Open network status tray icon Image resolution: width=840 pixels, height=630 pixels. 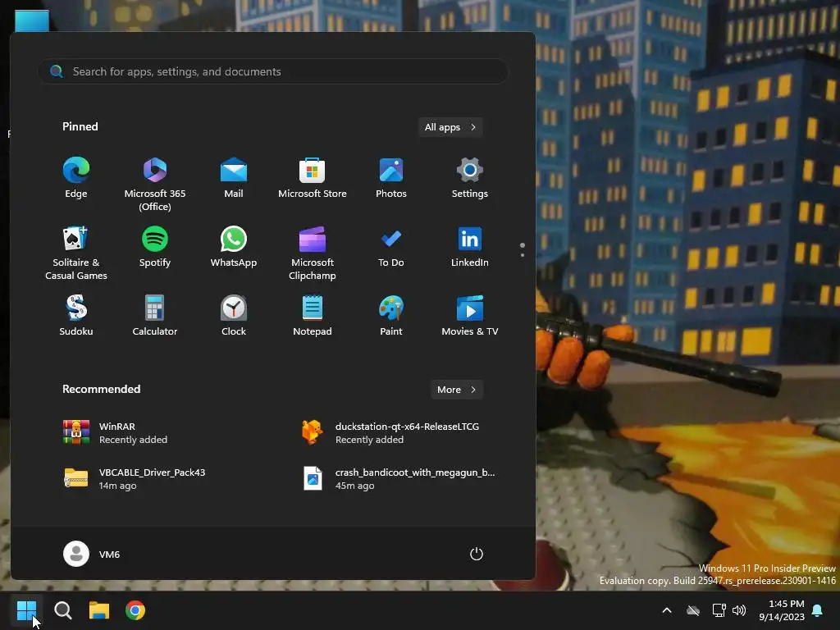(719, 610)
